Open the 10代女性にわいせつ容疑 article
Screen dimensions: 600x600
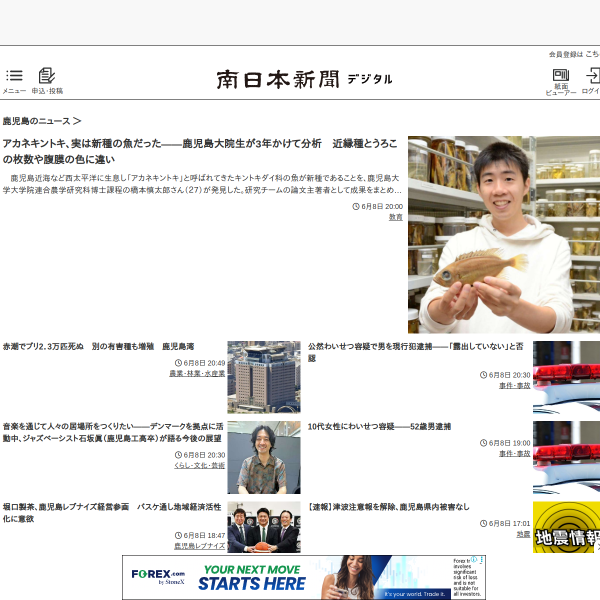pos(380,426)
